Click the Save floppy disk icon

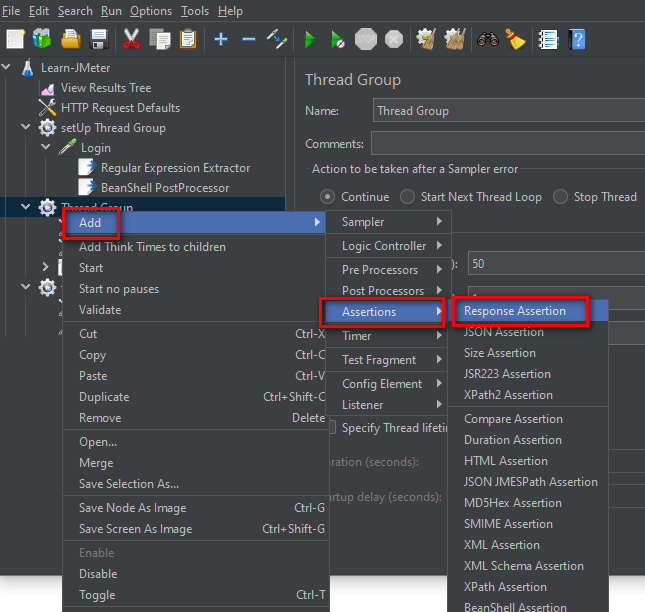99,39
